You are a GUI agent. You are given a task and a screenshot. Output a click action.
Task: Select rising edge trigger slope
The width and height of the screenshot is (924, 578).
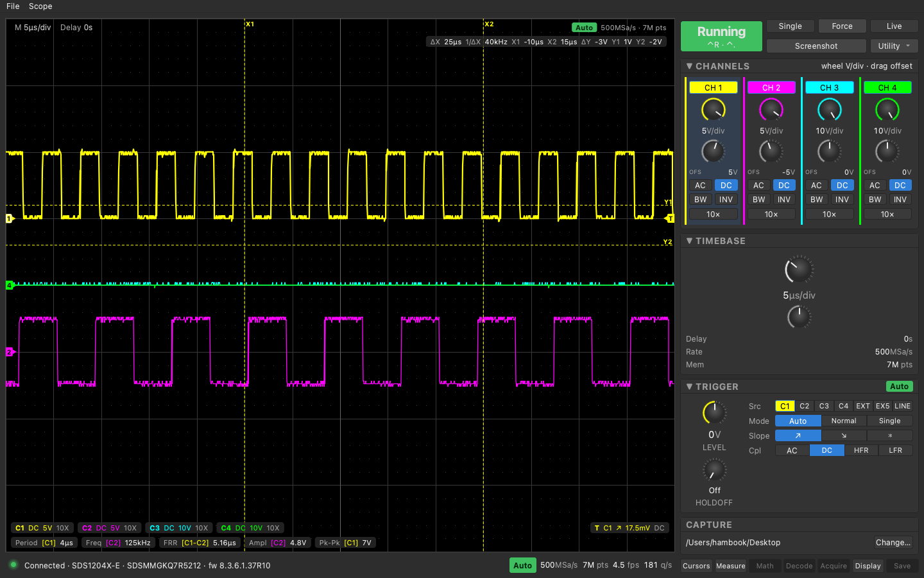(x=798, y=435)
